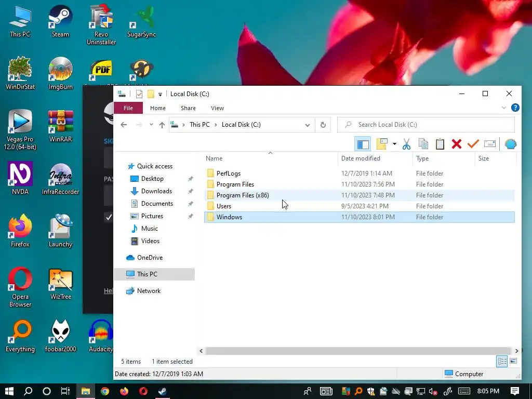Click the blue shell icon in toolbar

[x=510, y=144]
